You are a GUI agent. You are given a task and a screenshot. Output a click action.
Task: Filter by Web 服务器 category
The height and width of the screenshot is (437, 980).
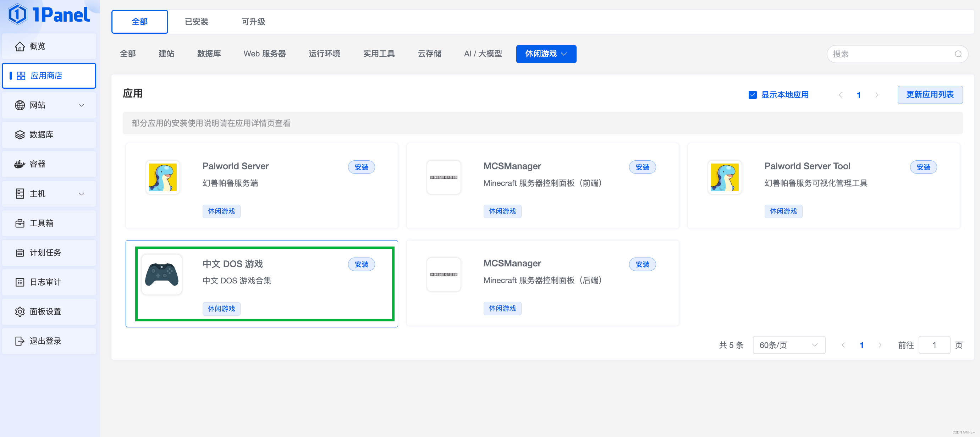(x=264, y=54)
